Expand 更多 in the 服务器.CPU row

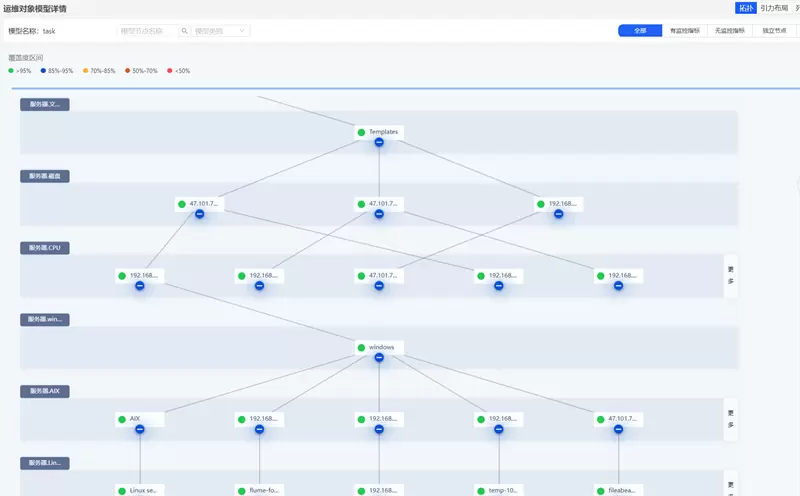[x=731, y=275]
